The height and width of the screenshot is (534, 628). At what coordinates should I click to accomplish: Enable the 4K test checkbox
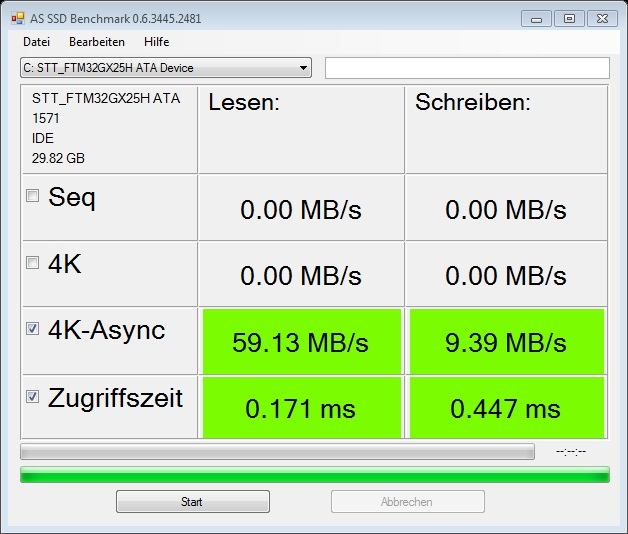(32, 263)
